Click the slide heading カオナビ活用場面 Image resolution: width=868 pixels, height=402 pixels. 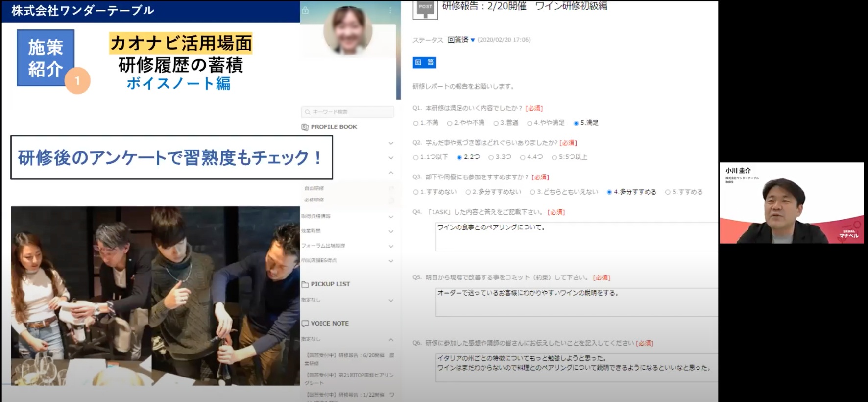point(181,43)
